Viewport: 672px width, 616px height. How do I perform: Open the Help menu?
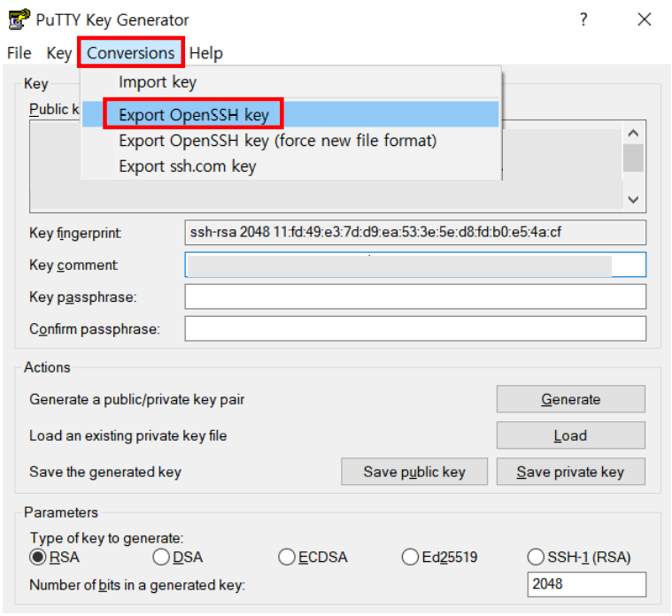(206, 53)
